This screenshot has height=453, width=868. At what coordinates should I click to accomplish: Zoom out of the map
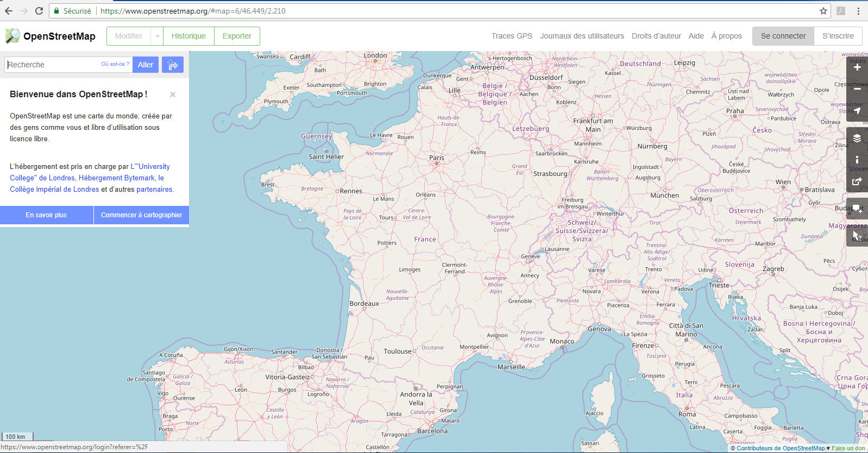(x=857, y=89)
